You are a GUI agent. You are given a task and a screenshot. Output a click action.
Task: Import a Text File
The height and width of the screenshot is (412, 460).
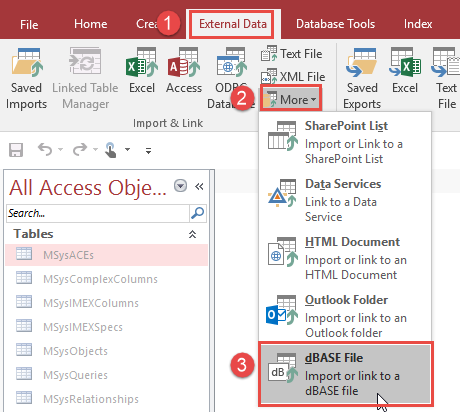(291, 54)
